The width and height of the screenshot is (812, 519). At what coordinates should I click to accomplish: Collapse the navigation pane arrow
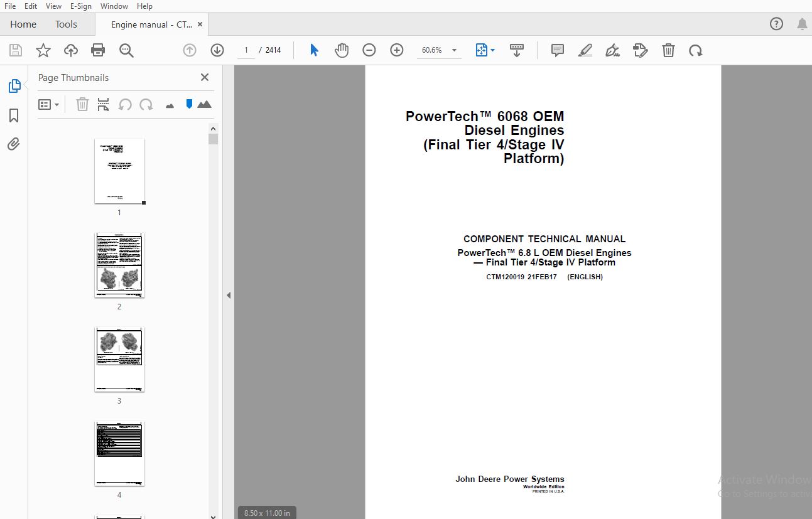point(229,295)
